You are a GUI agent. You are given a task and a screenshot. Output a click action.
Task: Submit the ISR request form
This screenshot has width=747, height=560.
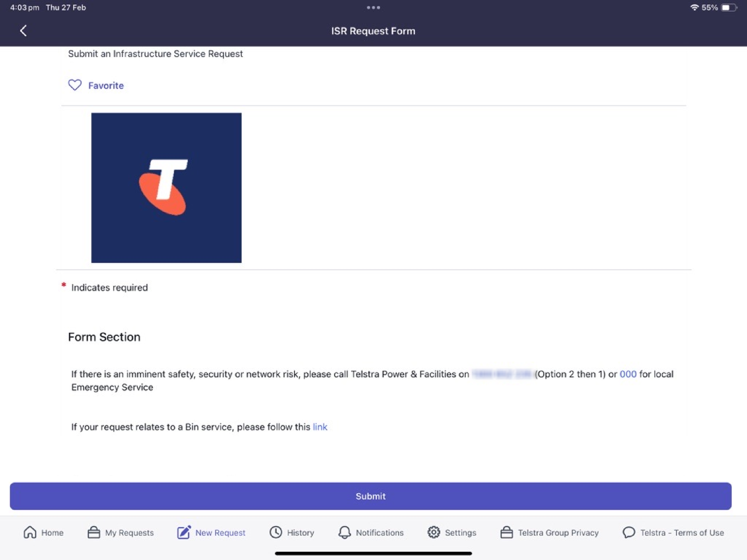(x=371, y=496)
